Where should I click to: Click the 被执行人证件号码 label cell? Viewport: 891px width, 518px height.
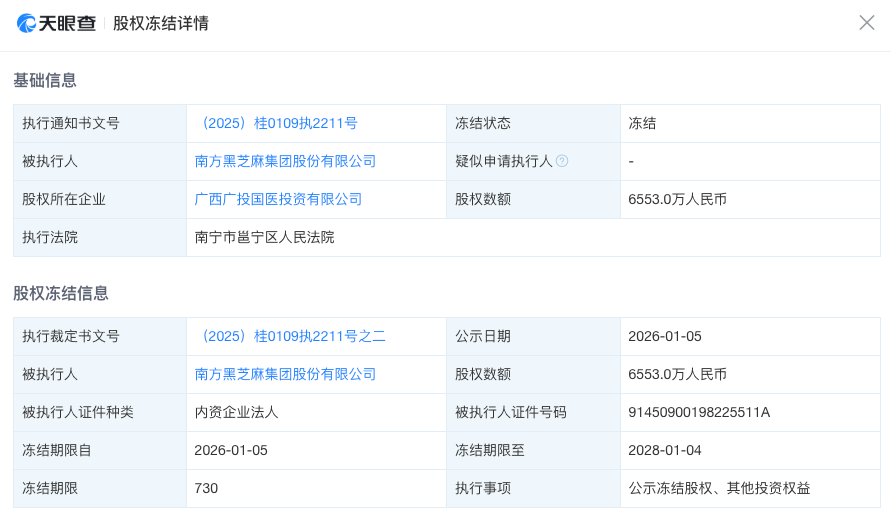pyautogui.click(x=533, y=412)
